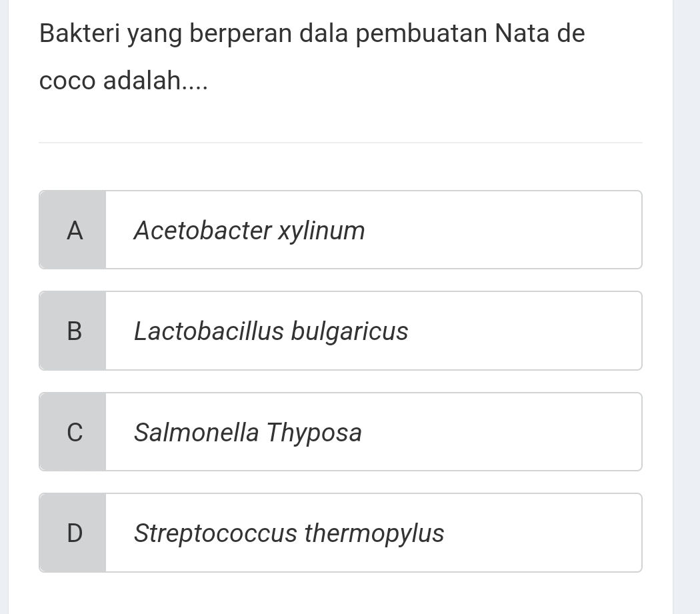Viewport: 700px width, 614px height.
Task: Click the text Streptococcus thermopylus
Action: click(x=289, y=533)
